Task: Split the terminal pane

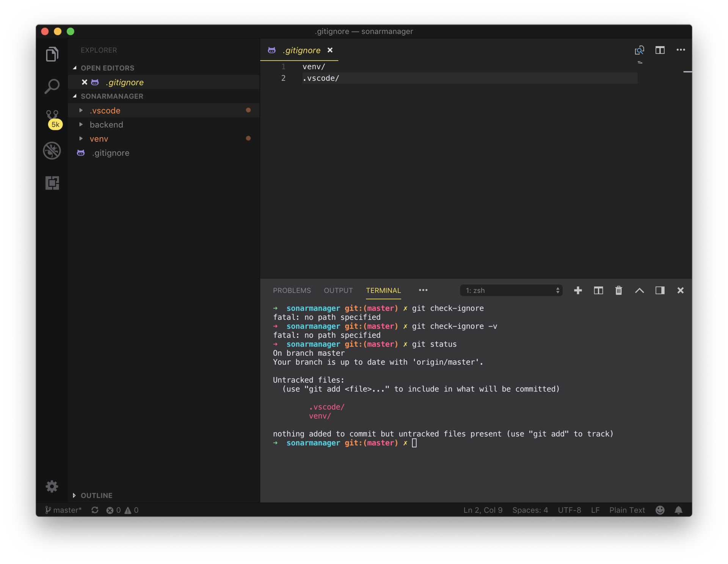Action: tap(598, 290)
